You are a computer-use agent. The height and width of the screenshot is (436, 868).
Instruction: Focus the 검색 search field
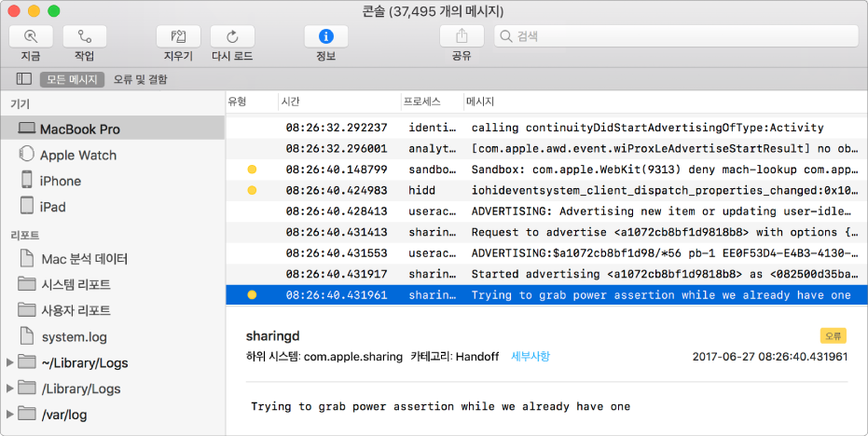tap(676, 36)
